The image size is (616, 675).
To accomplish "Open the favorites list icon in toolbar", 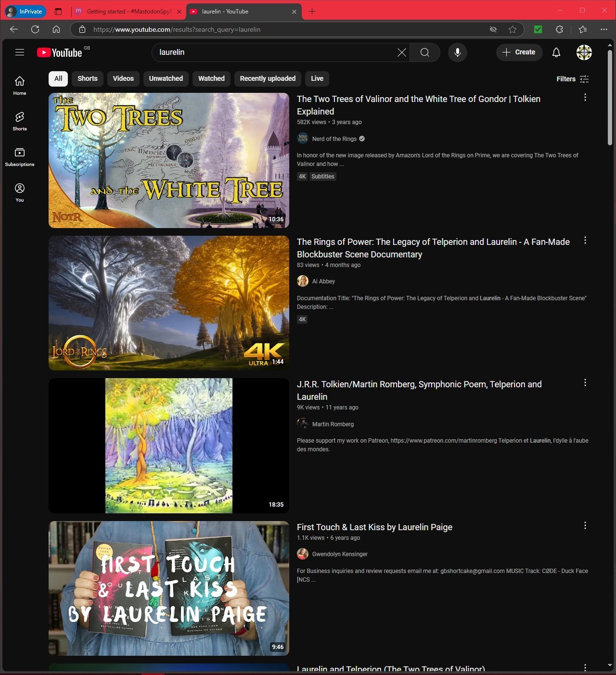I will (583, 29).
